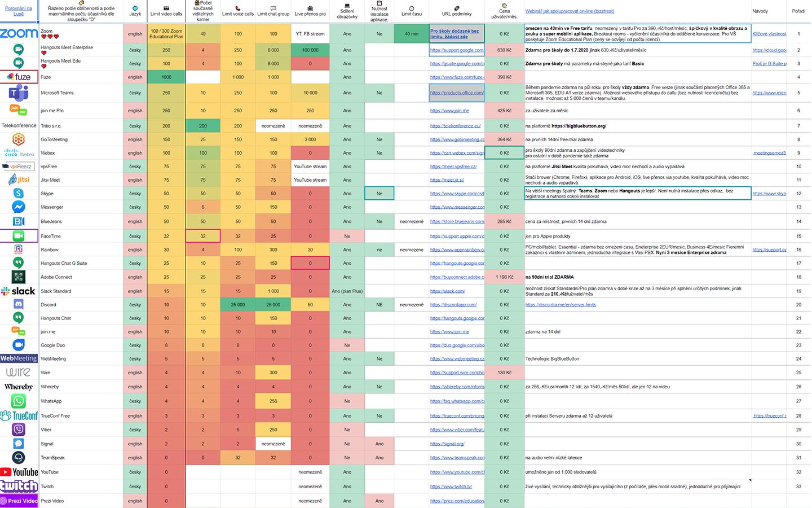Select the Limit času header
Viewport: 812px width, 508px height.
pyautogui.click(x=412, y=11)
